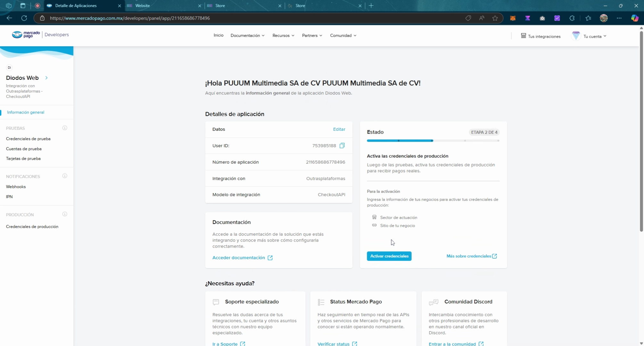Open the workspaces icon in title bar
Screen dimensions: 644x346
tap(9, 6)
